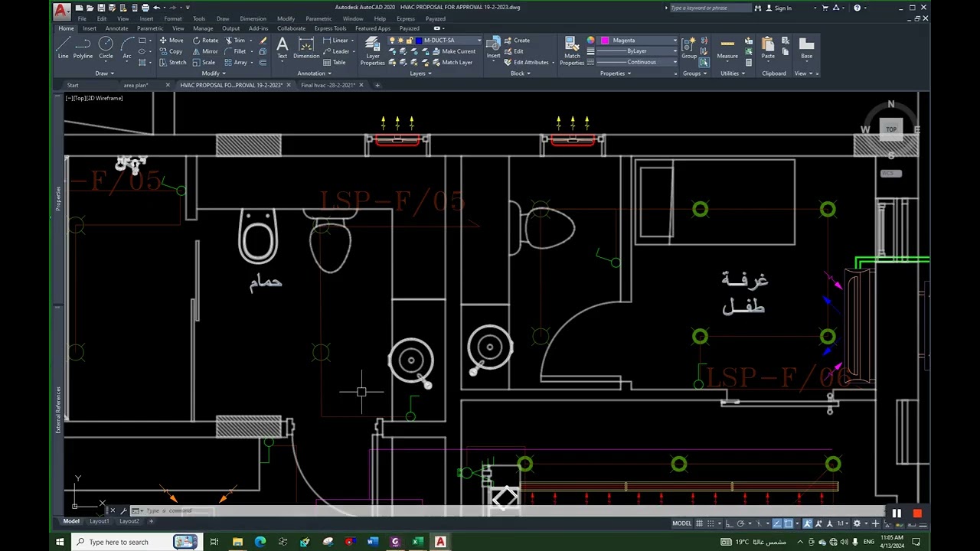
Task: Expand the Layers panel
Action: [420, 73]
